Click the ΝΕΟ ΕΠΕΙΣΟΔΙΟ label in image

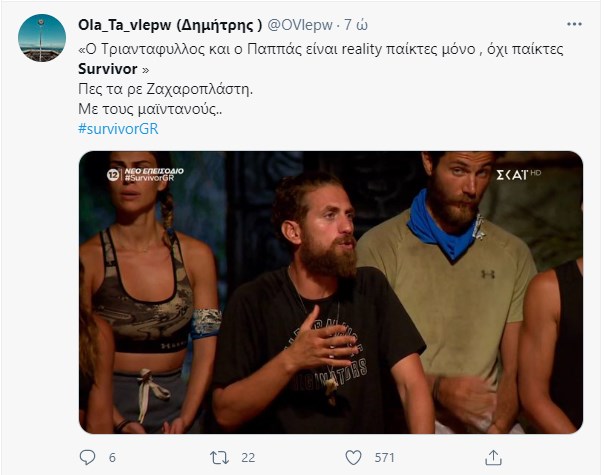[x=154, y=171]
